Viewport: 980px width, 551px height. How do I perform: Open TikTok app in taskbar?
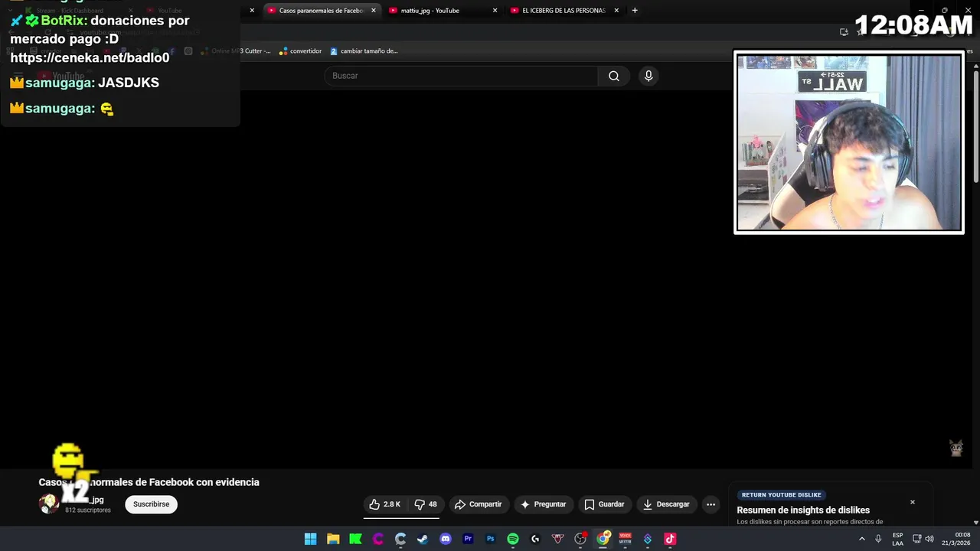coord(670,539)
